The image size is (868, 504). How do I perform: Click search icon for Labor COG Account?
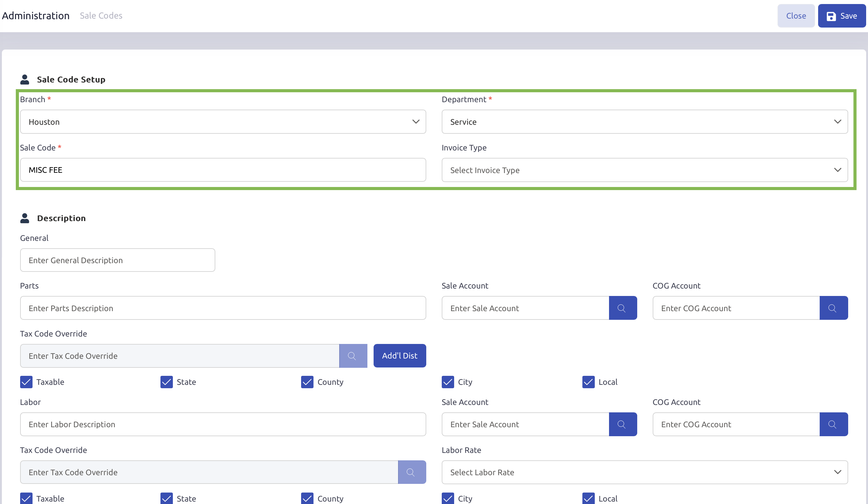(833, 424)
